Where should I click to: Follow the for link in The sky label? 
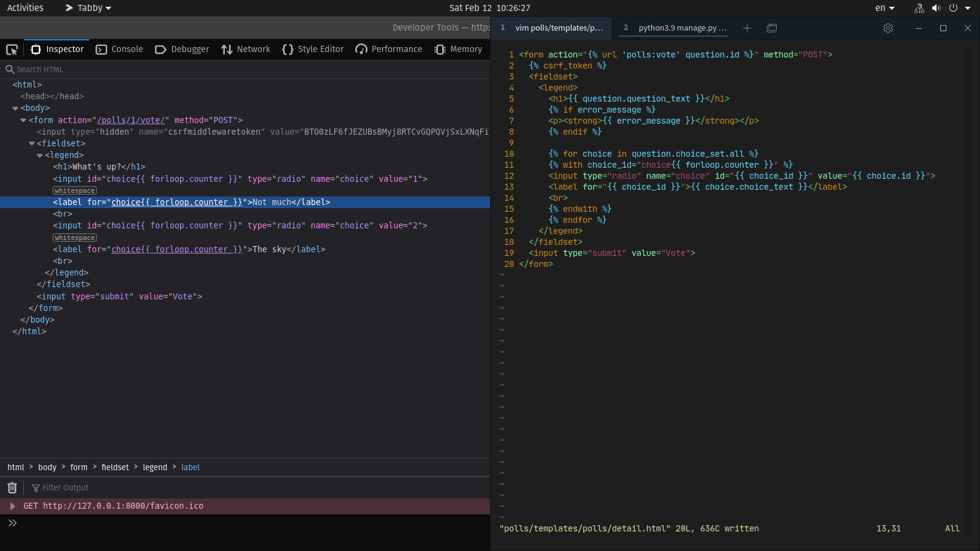click(x=177, y=249)
